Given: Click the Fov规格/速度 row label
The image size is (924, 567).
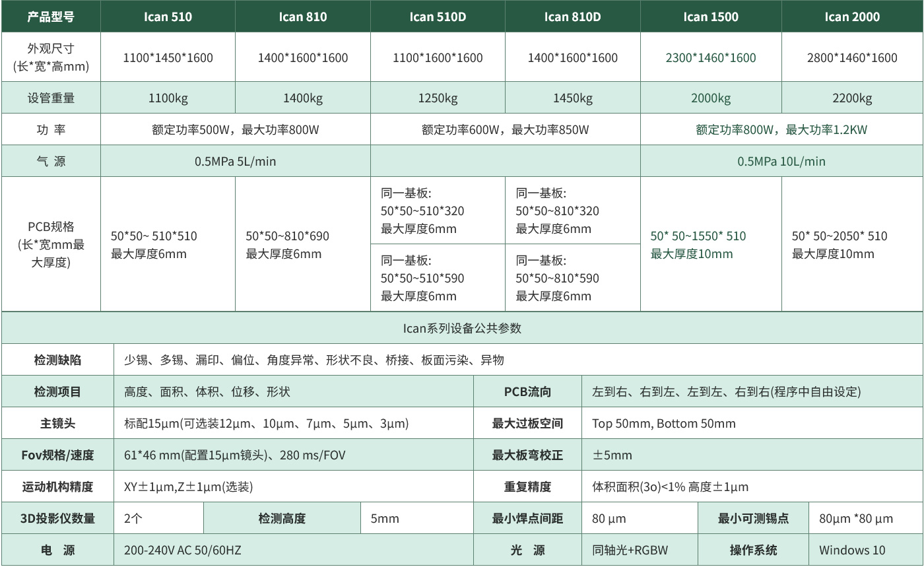Looking at the screenshot, I should [57, 455].
